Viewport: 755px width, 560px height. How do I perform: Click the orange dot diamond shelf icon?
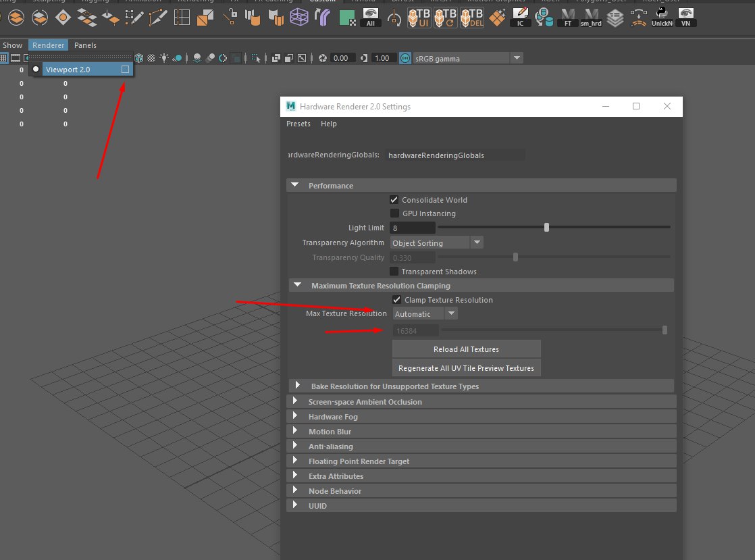click(x=63, y=18)
